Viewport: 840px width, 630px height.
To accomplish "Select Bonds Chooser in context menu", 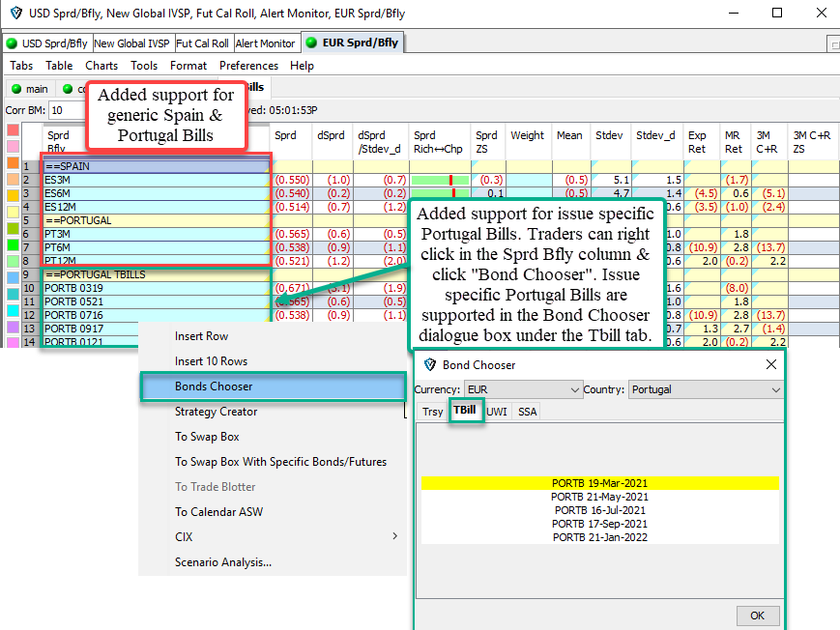I will [x=274, y=387].
